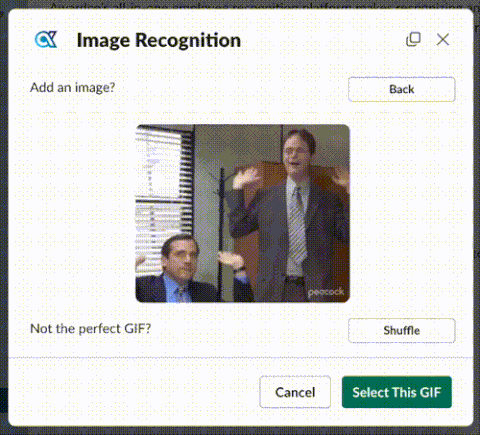This screenshot has width=480, height=435.
Task: Cancel the Image Recognition dialog
Action: coord(295,392)
